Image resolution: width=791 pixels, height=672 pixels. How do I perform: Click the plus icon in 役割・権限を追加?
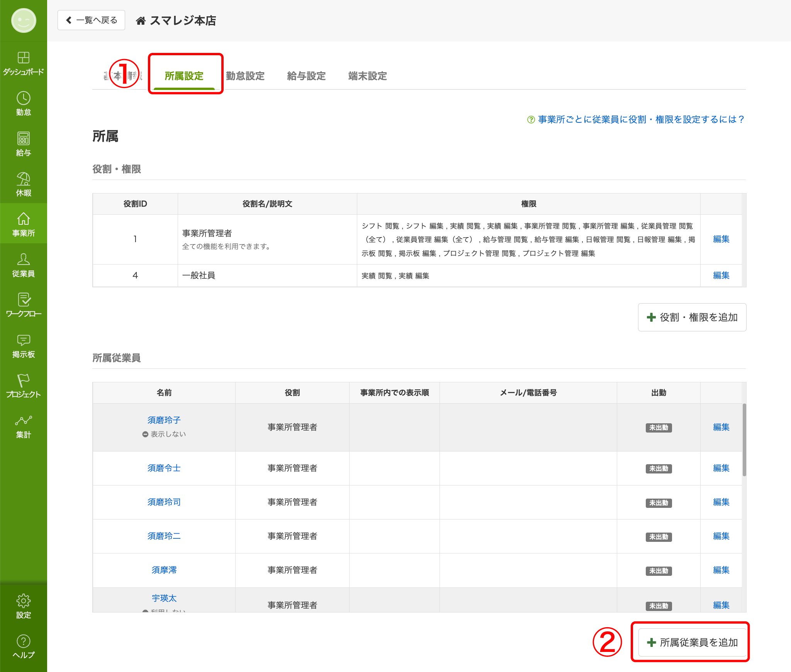click(651, 317)
